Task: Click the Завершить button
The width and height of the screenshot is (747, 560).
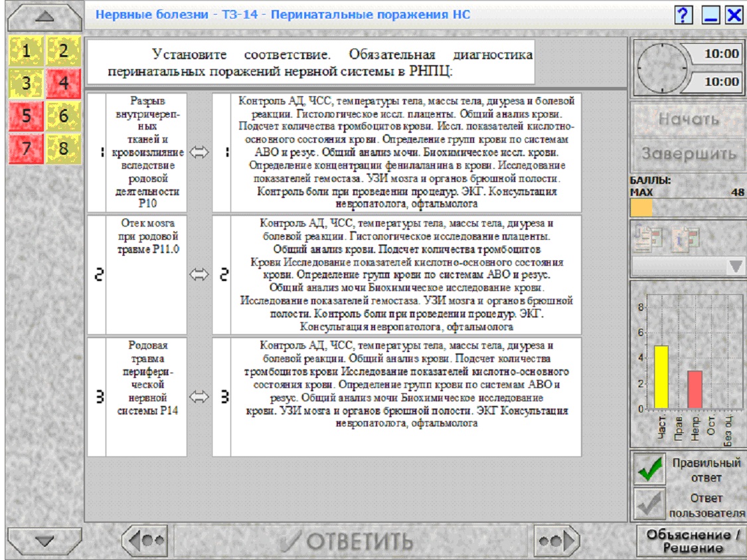Action: (689, 154)
